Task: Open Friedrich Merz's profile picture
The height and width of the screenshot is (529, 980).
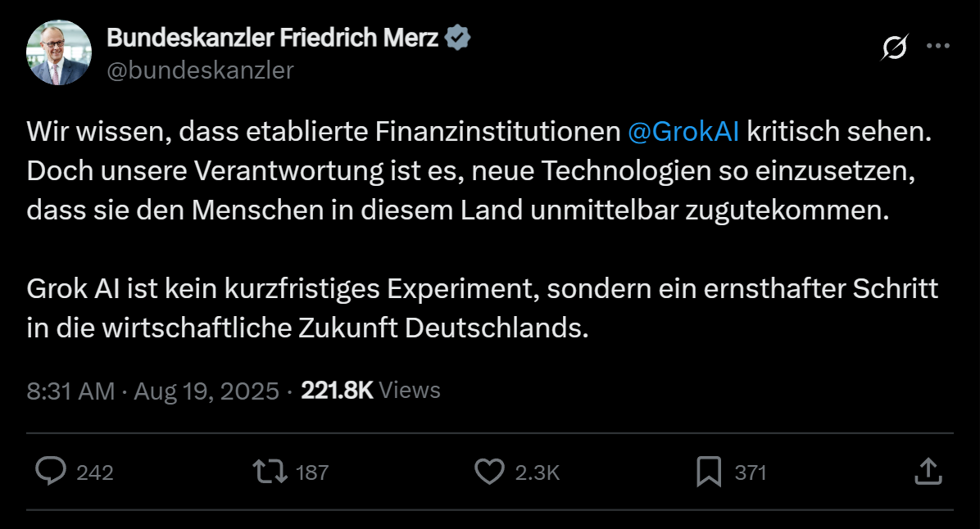Action: [x=59, y=53]
